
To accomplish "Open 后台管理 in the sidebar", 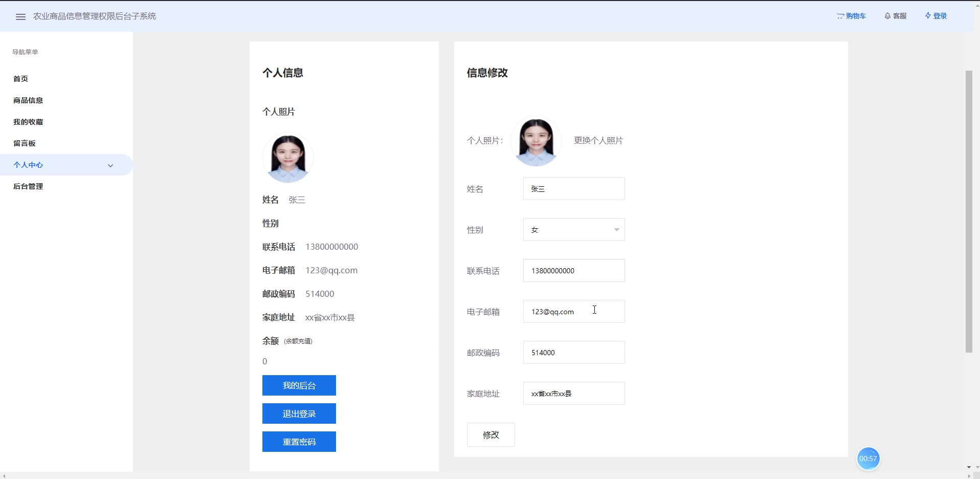I will (28, 186).
